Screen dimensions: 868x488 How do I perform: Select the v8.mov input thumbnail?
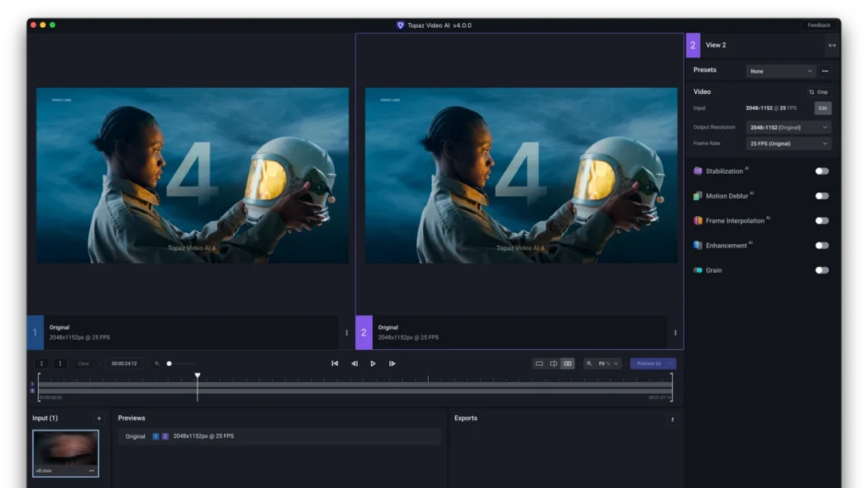tap(66, 453)
